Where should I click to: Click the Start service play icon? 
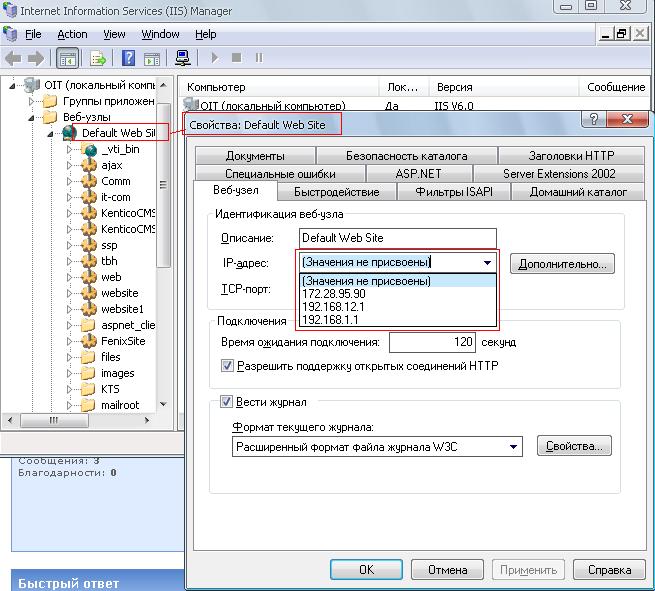click(x=215, y=58)
